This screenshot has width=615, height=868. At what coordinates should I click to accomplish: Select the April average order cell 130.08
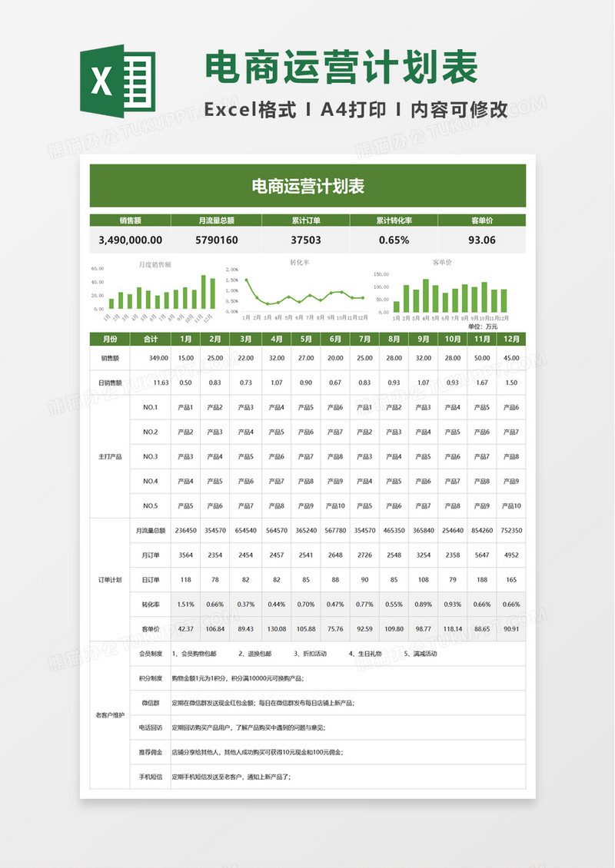point(277,629)
